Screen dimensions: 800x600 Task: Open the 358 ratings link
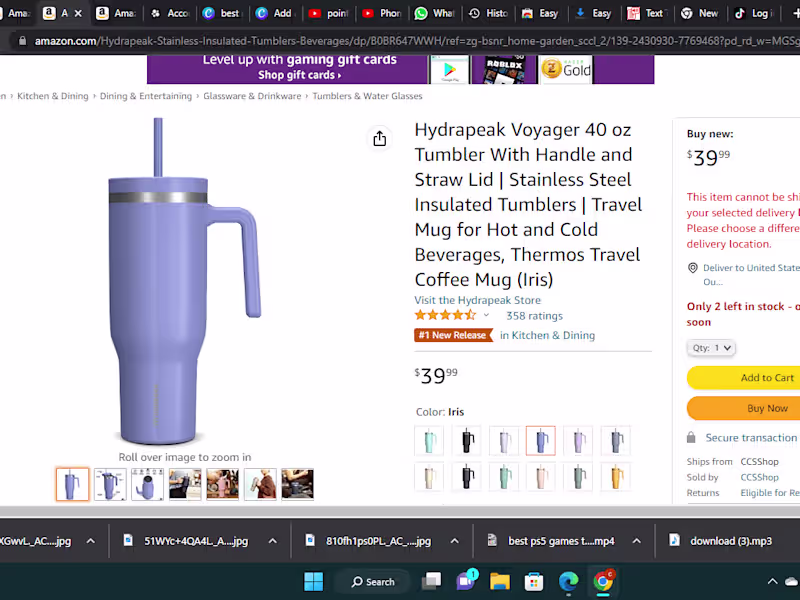coord(534,316)
